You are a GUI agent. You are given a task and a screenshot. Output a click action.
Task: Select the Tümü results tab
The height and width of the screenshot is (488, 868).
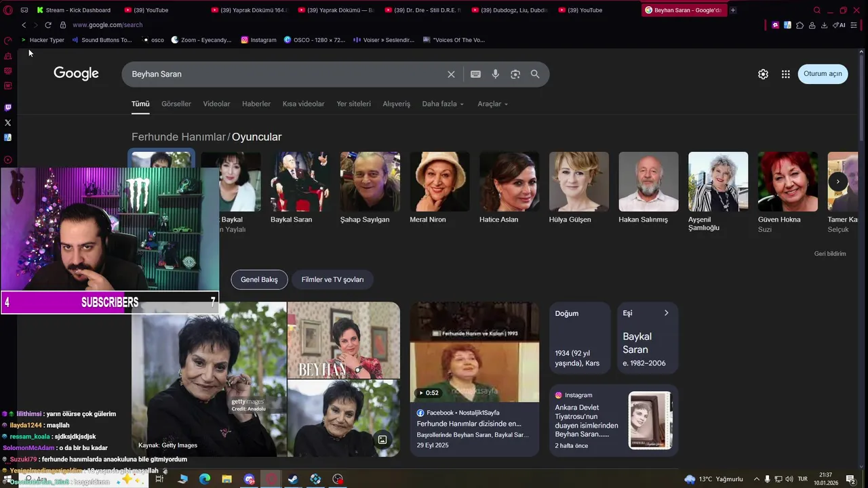point(140,104)
